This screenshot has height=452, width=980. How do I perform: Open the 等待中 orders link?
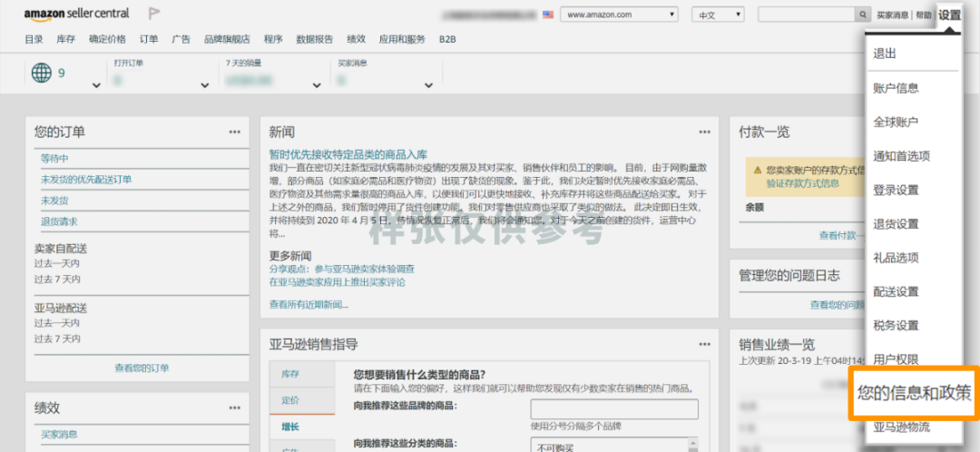55,158
